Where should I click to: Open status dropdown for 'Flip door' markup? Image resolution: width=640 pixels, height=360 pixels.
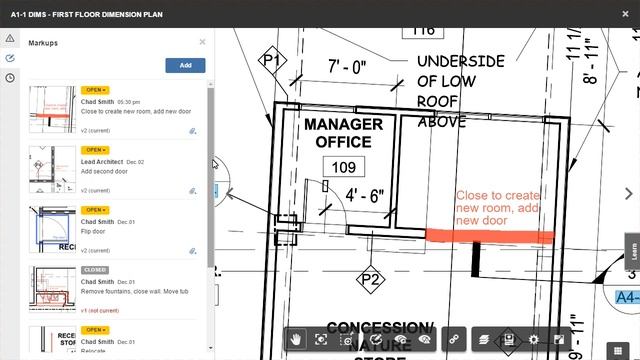pyautogui.click(x=95, y=210)
